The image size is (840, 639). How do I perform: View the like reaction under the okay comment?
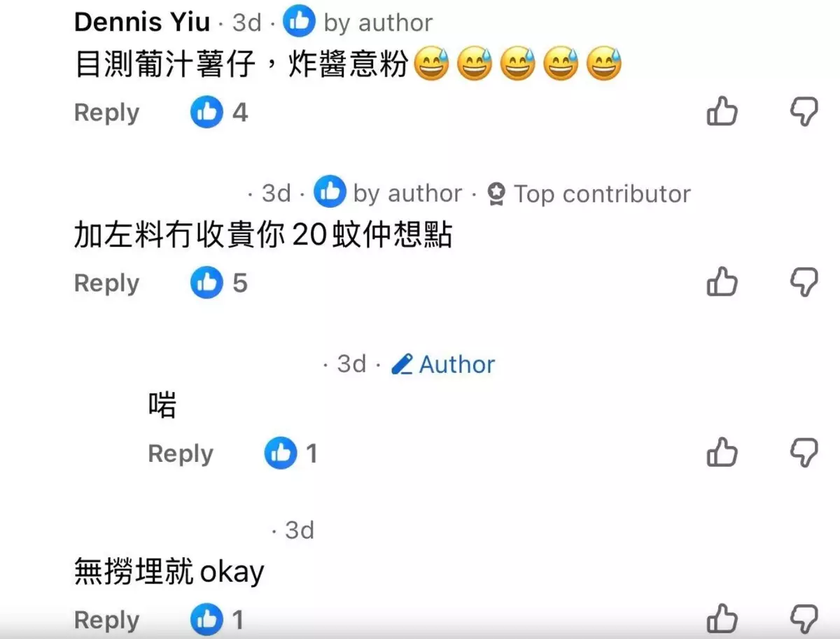point(218,620)
